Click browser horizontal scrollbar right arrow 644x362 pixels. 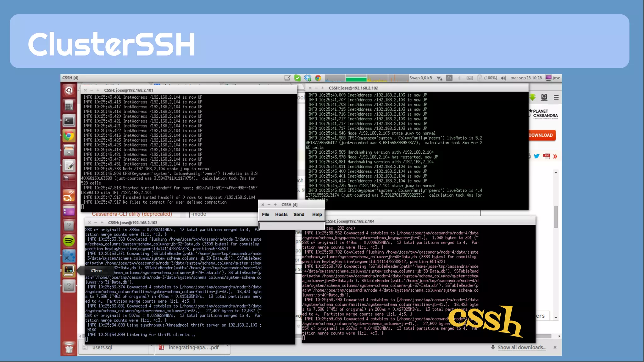coord(559,336)
